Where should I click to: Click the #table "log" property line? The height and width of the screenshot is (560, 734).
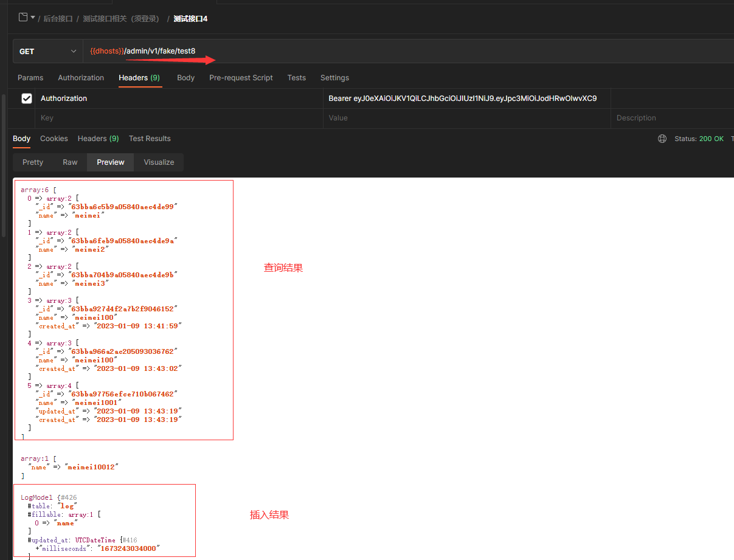pyautogui.click(x=52, y=506)
